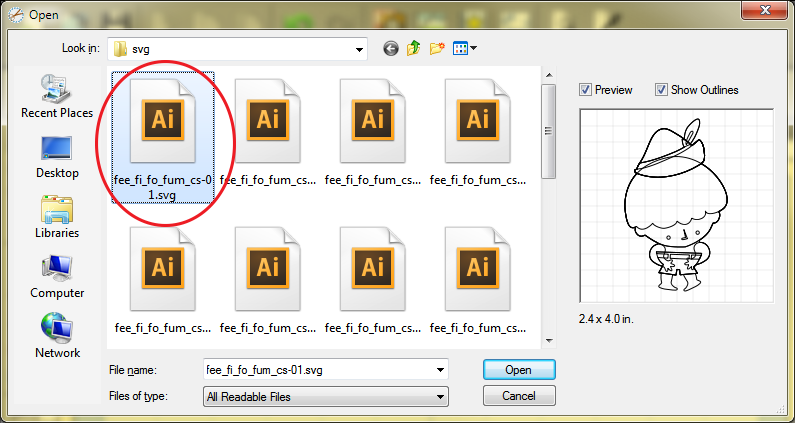Select Desktop in the places sidebar

[57, 157]
